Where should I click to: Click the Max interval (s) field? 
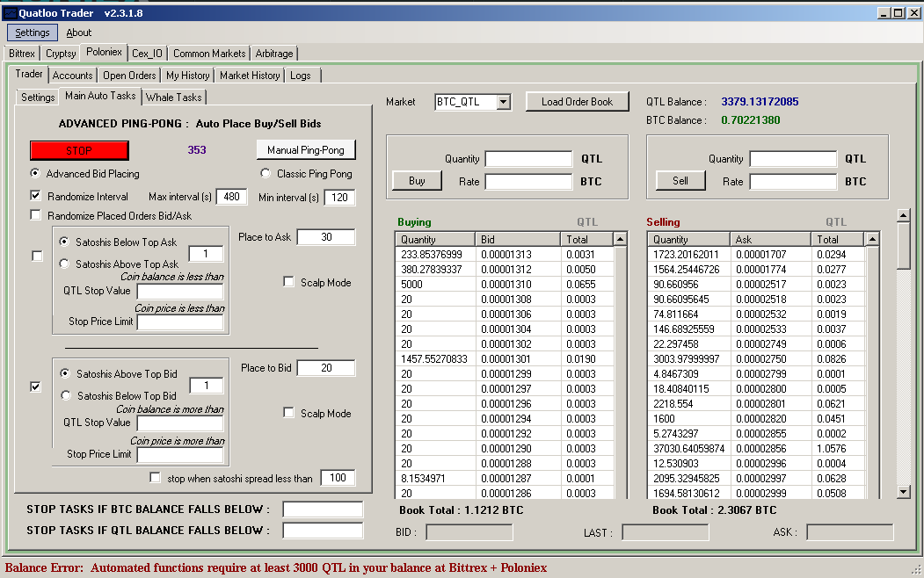tap(231, 197)
